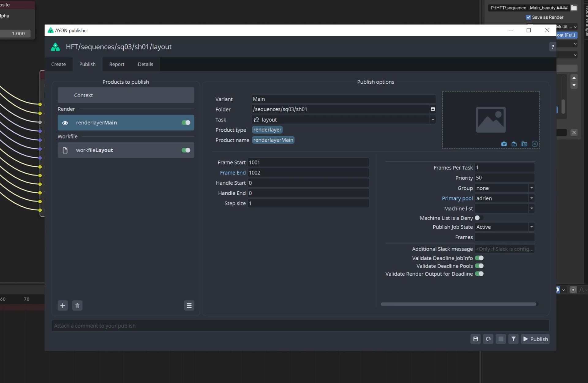Click the AYON logo next to context path
The image size is (588, 383).
coord(55,47)
